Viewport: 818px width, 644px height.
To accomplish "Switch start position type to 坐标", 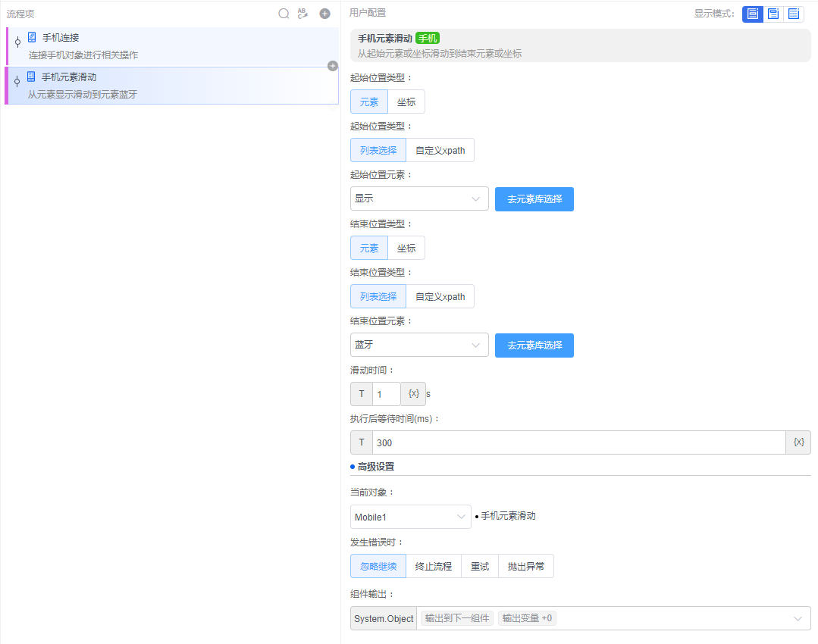I will coord(406,101).
